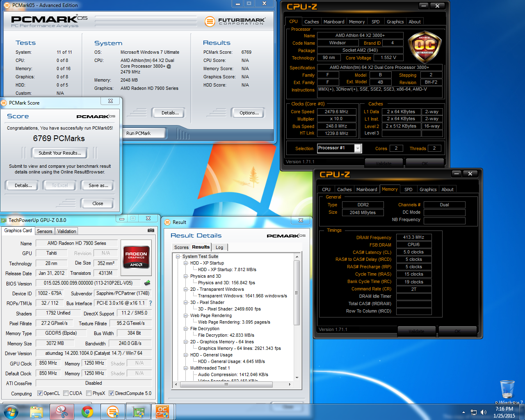This screenshot has height=420, width=525.
Task: Click the Submit Your Results button
Action: (x=60, y=153)
